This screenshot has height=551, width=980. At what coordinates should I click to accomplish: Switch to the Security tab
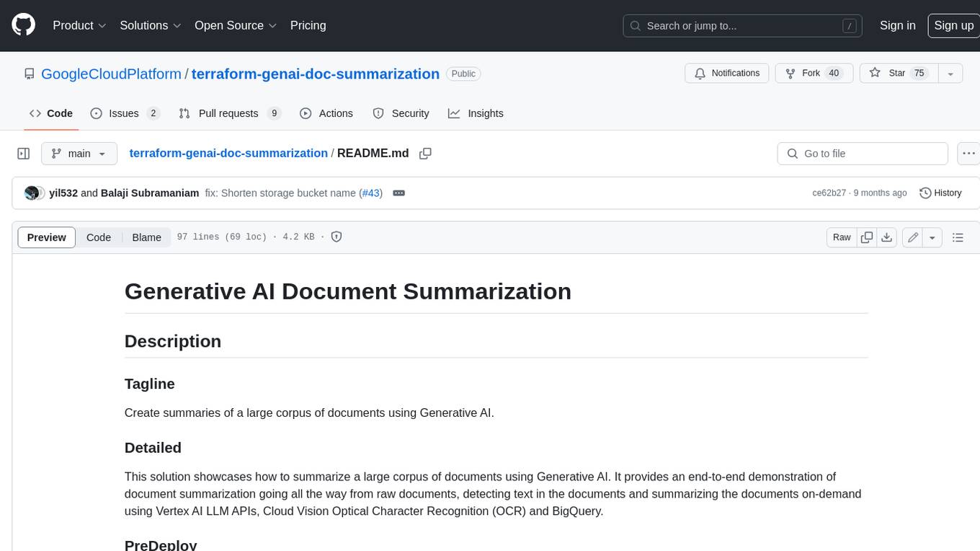click(x=401, y=113)
